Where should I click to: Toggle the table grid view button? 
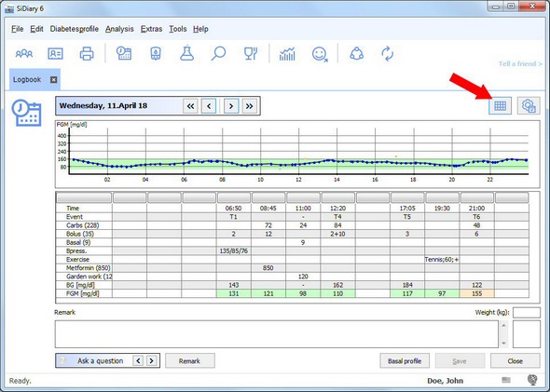[x=500, y=106]
